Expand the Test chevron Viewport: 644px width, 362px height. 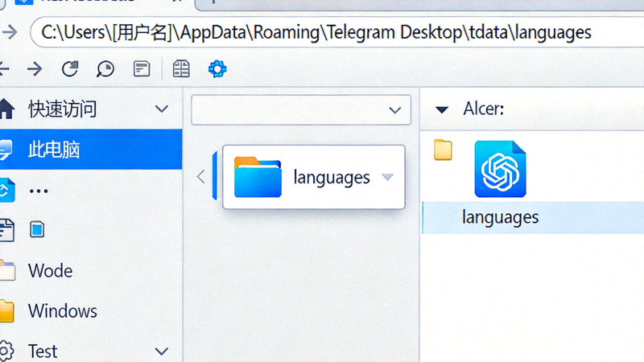coord(162,352)
